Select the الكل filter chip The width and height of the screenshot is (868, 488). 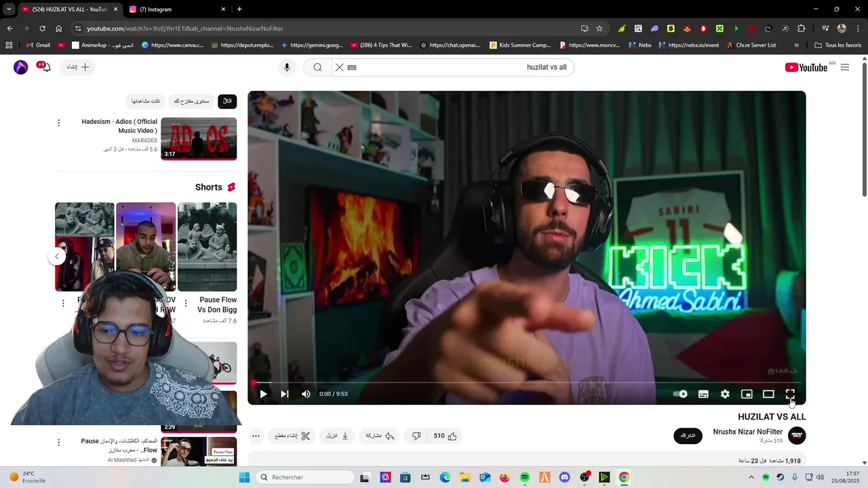227,101
